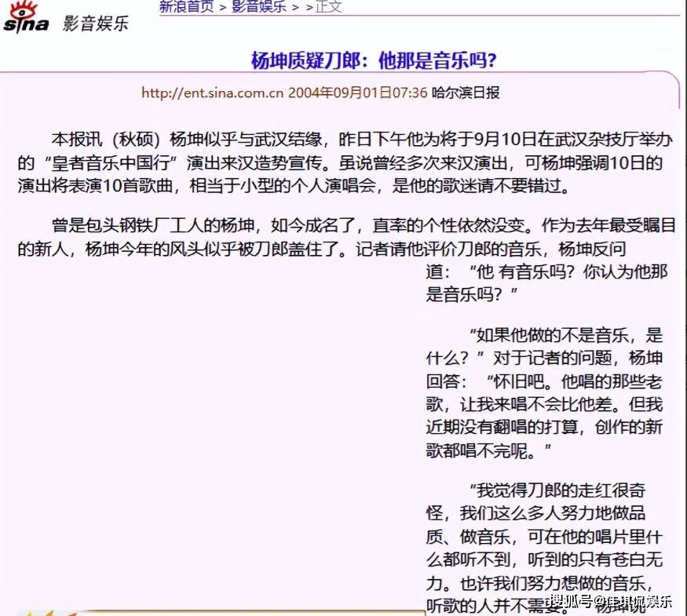
Task: Click the line starting 曾是包头钢铁厂工人的杨坤
Action: point(364,225)
